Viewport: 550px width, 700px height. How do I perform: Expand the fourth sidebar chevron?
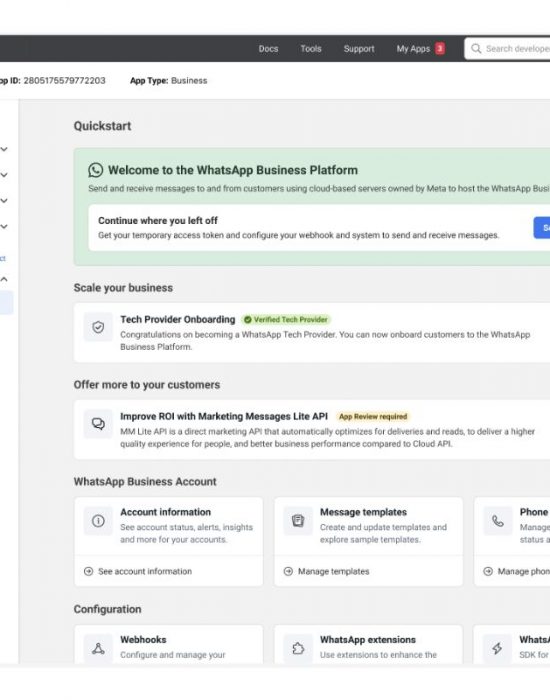pyautogui.click(x=4, y=227)
